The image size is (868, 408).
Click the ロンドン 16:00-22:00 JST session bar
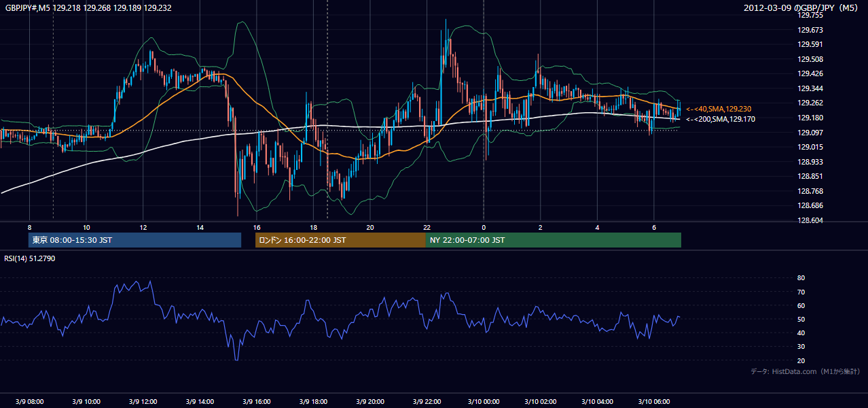pyautogui.click(x=340, y=240)
